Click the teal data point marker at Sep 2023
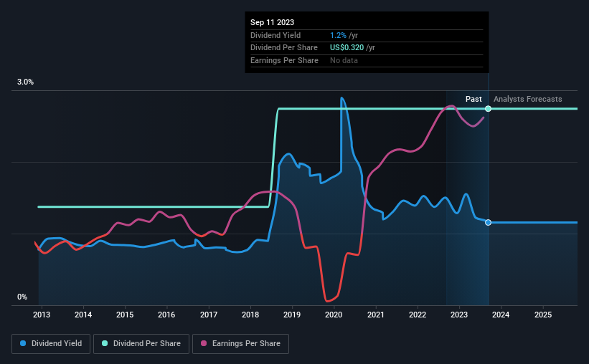Image resolution: width=589 pixels, height=364 pixels. 488,109
